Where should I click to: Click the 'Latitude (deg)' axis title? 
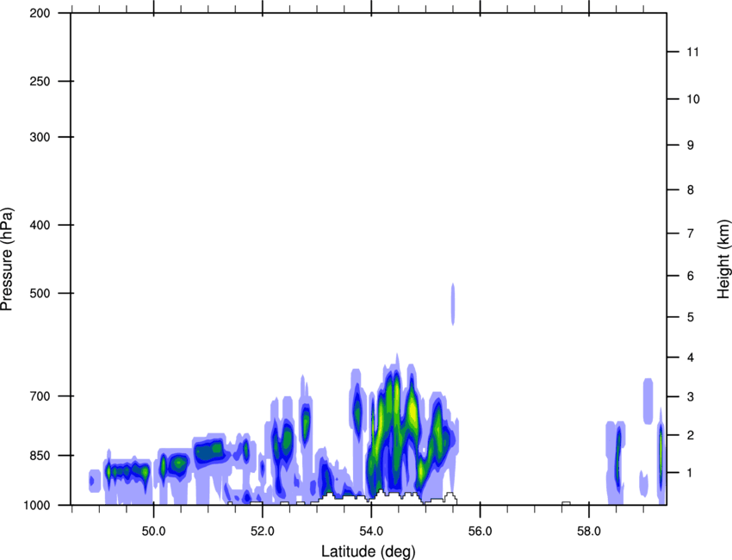[x=369, y=551]
